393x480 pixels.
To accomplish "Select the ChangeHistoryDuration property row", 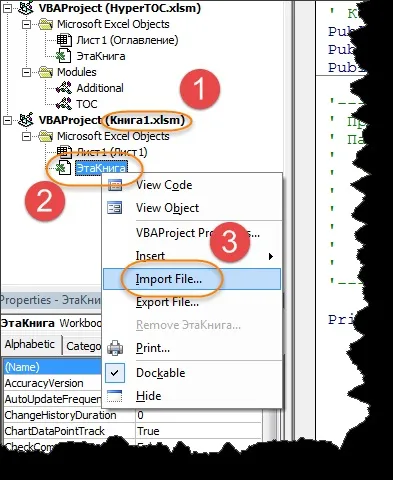I will [x=132, y=415].
